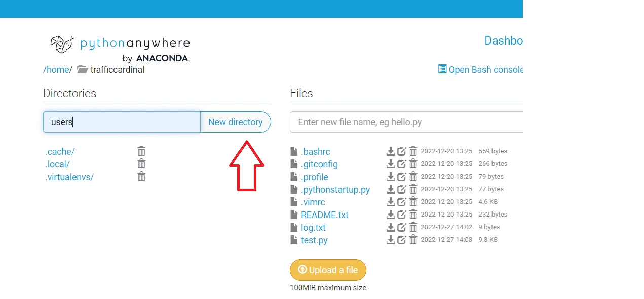644x299 pixels.
Task: Delete the log.txt file
Action: 413,227
